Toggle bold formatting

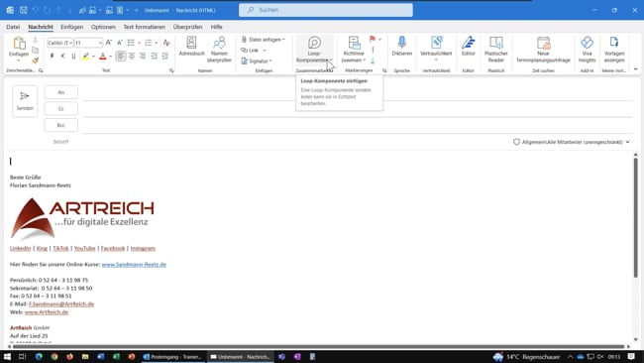[52, 56]
